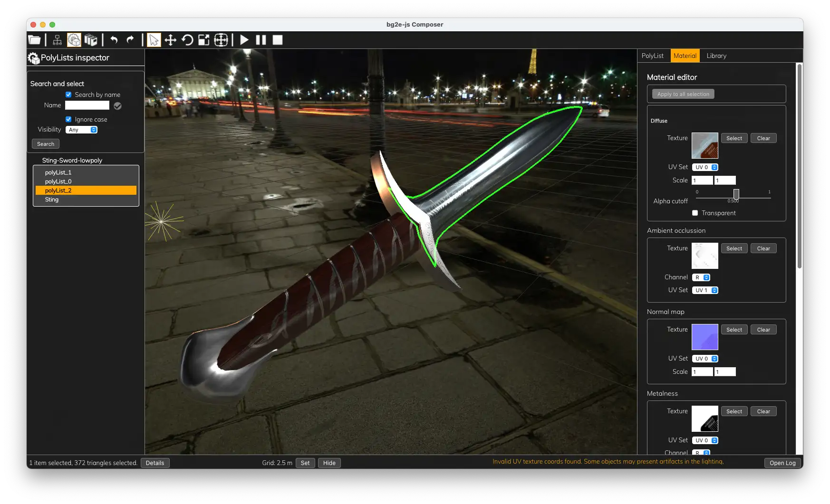Hide the grid with Hide button
Image resolution: width=830 pixels, height=504 pixels.
329,463
